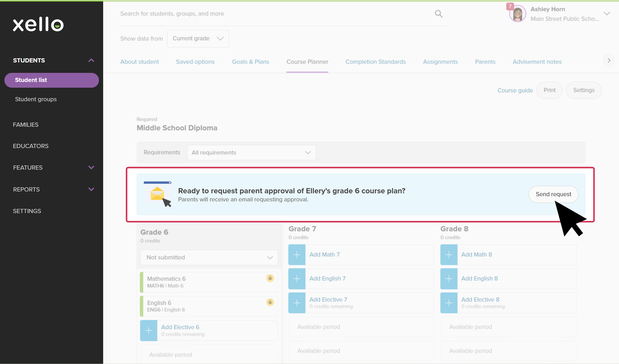The width and height of the screenshot is (619, 364).
Task: Open notifications via the profile avatar badge
Action: [510, 7]
